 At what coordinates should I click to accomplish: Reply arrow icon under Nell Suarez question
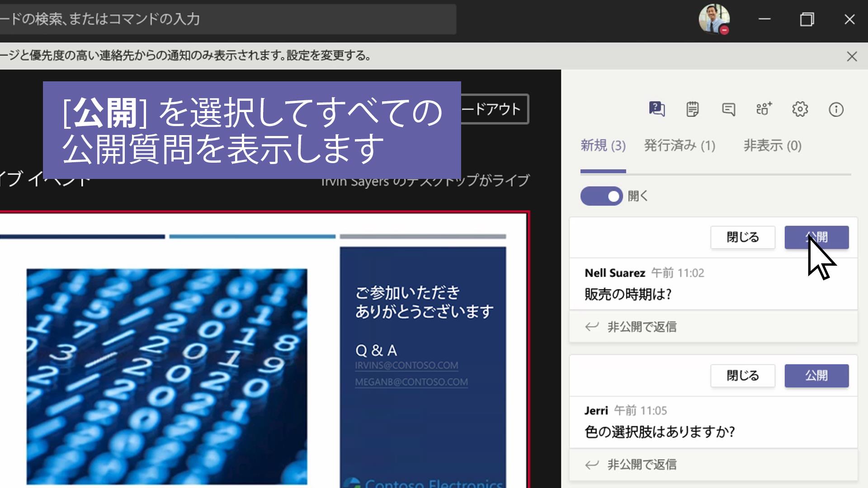[x=592, y=327]
